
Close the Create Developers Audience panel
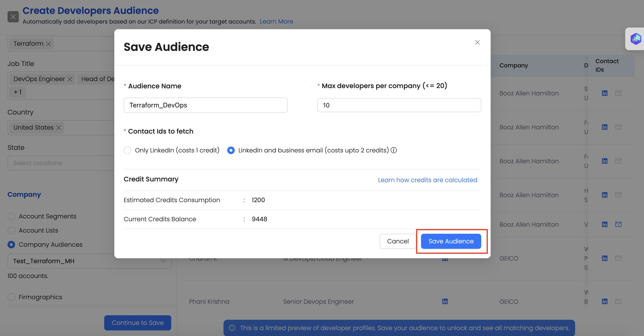coord(13,17)
